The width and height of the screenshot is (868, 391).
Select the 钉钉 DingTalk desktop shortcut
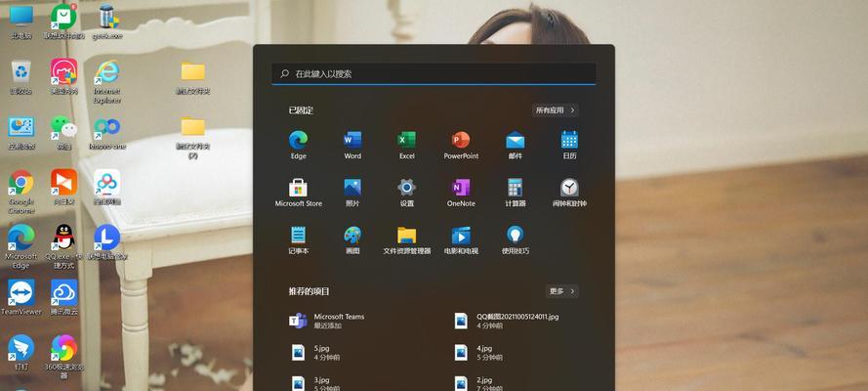[x=21, y=352]
